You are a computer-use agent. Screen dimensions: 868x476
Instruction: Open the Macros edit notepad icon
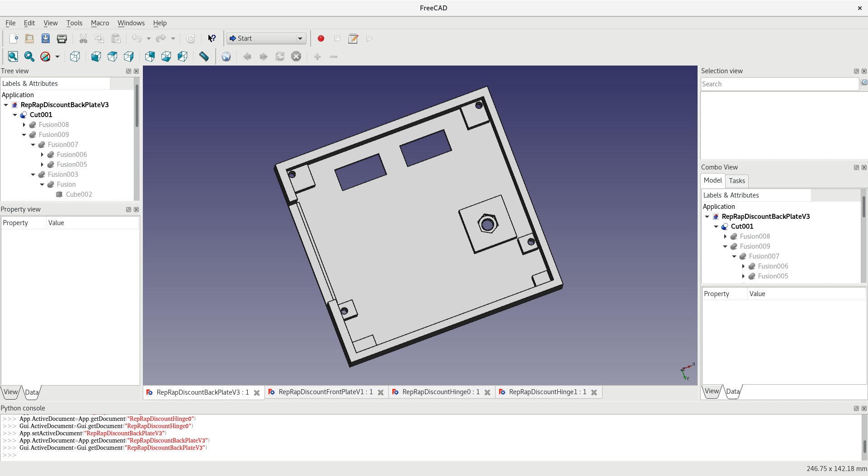[x=353, y=38]
